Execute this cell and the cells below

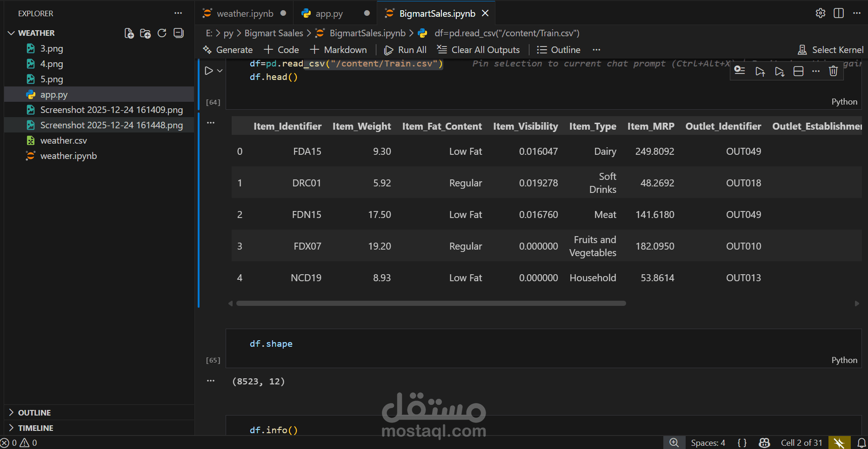tap(780, 71)
